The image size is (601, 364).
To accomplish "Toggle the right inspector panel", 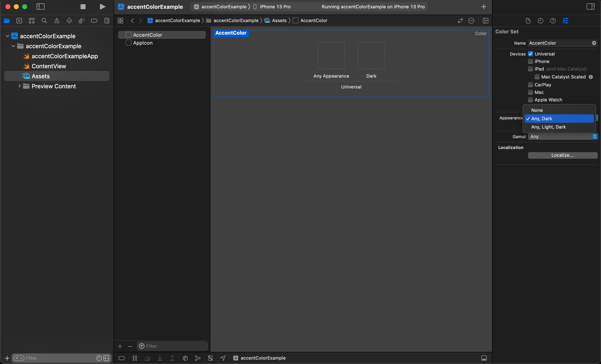I will point(590,7).
